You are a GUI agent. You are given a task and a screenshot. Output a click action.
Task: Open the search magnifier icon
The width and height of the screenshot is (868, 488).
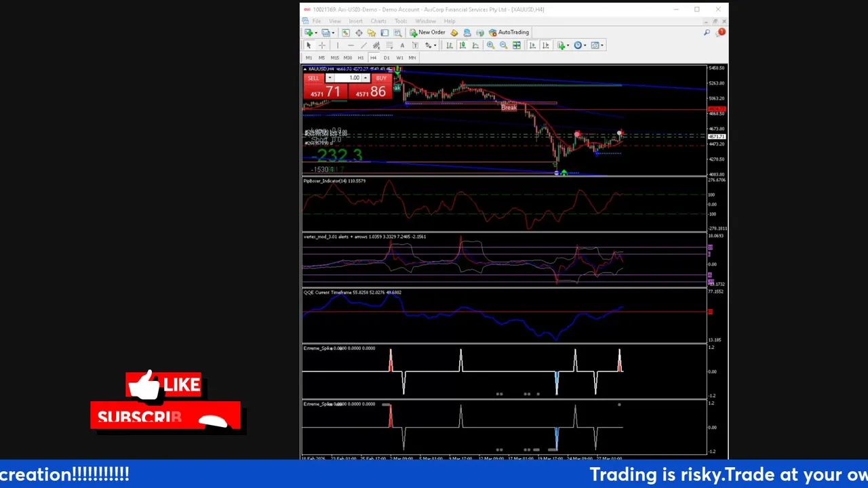click(707, 33)
